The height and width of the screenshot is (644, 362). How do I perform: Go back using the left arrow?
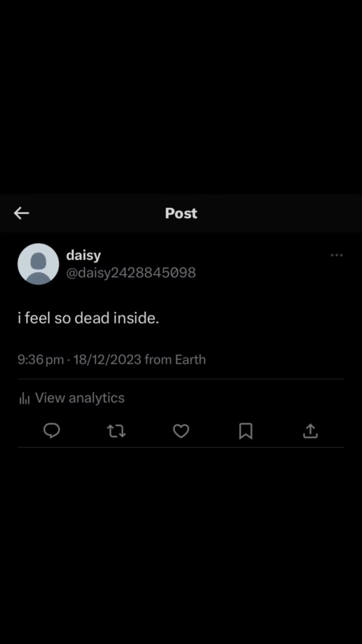[21, 213]
